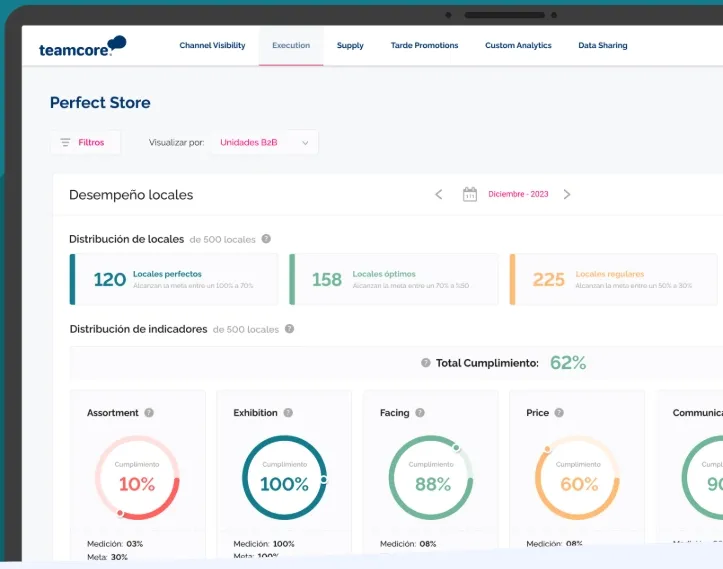
Task: Open the Unidades B2B dropdown
Action: pyautogui.click(x=263, y=143)
